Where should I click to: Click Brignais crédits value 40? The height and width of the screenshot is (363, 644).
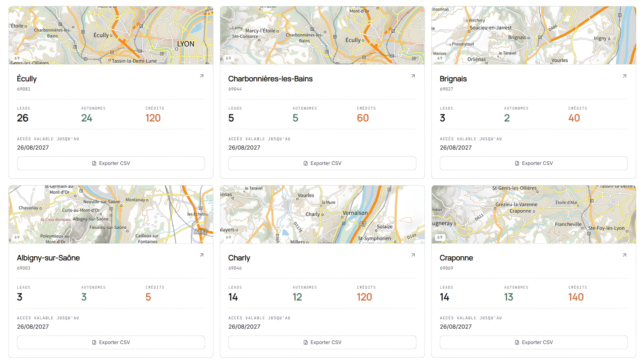(x=574, y=118)
